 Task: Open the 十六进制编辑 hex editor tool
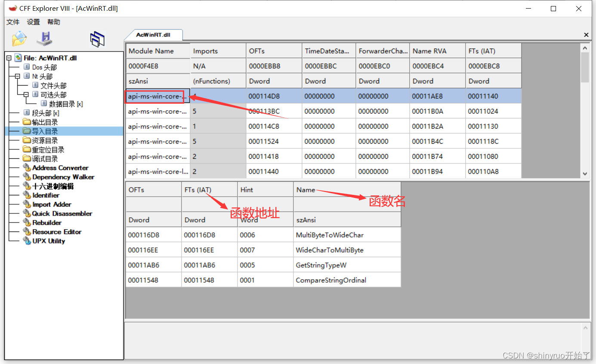pyautogui.click(x=53, y=186)
